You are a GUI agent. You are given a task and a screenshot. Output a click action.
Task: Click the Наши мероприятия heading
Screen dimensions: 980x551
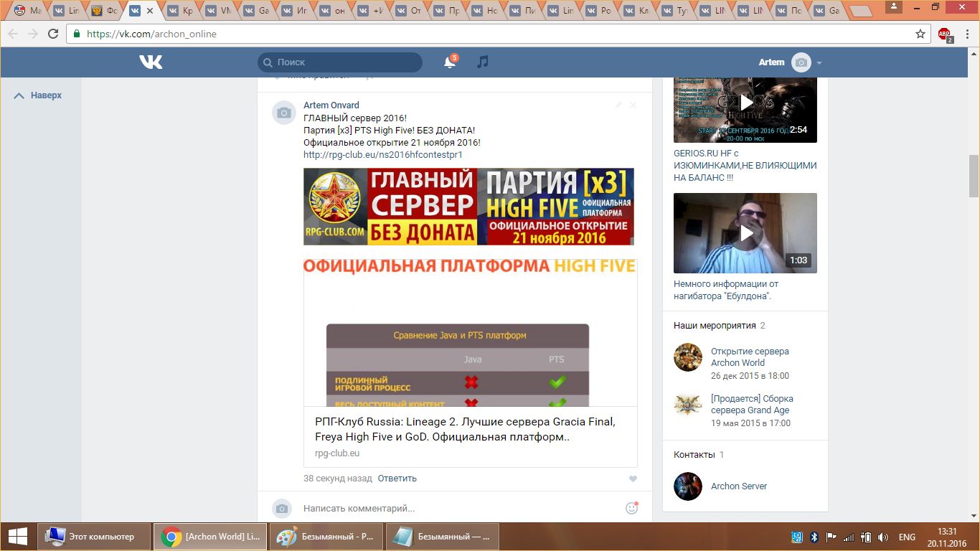715,326
